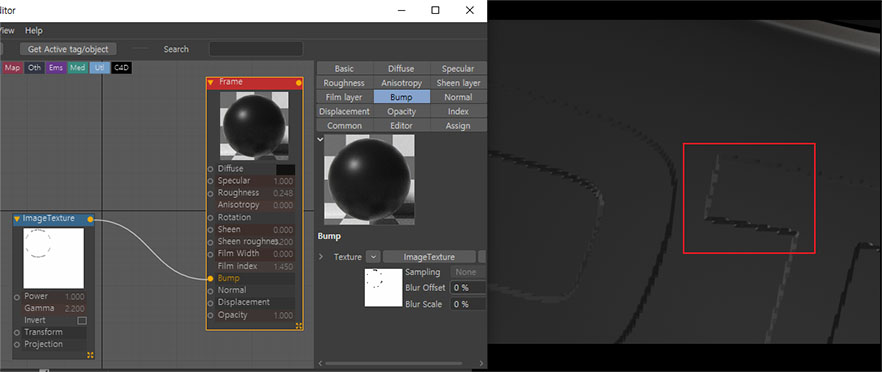Switch to the Normal tab
The height and width of the screenshot is (372, 882).
click(458, 97)
